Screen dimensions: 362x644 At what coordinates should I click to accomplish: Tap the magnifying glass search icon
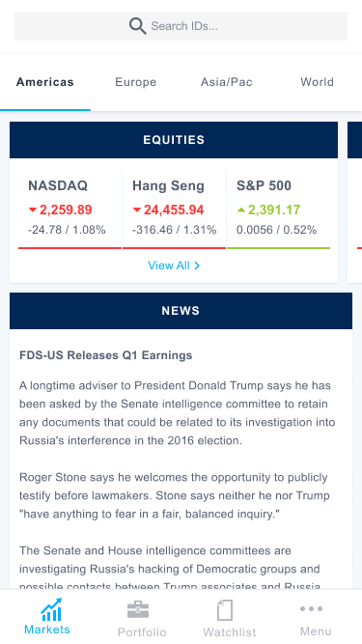click(137, 26)
